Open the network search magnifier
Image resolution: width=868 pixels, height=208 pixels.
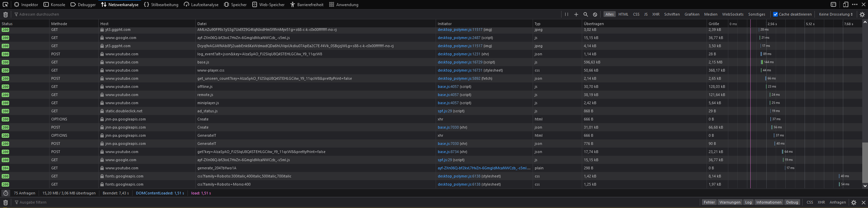586,14
